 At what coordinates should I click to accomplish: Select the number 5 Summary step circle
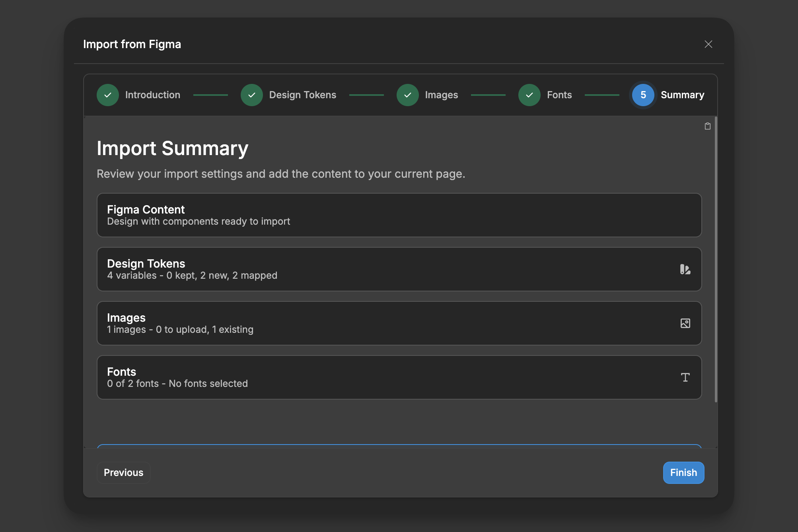coord(642,95)
